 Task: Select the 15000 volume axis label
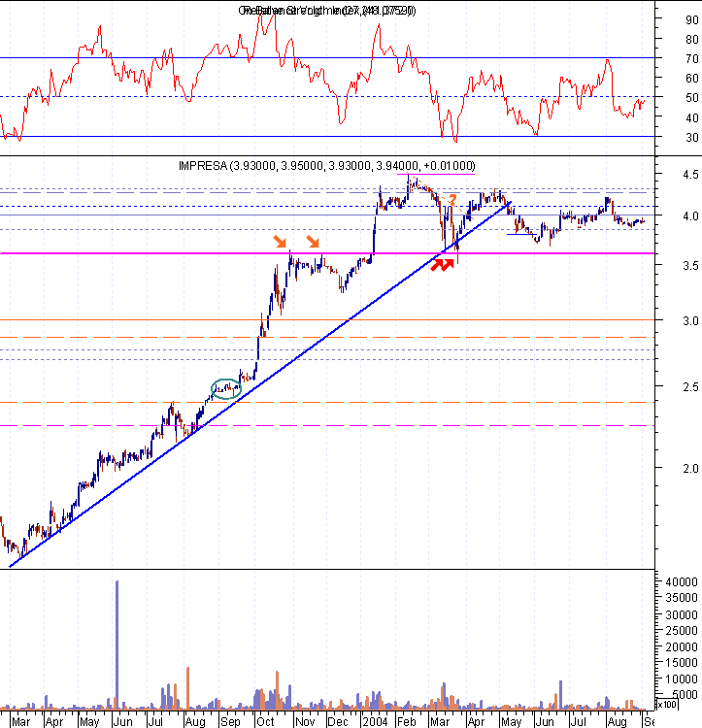681,663
